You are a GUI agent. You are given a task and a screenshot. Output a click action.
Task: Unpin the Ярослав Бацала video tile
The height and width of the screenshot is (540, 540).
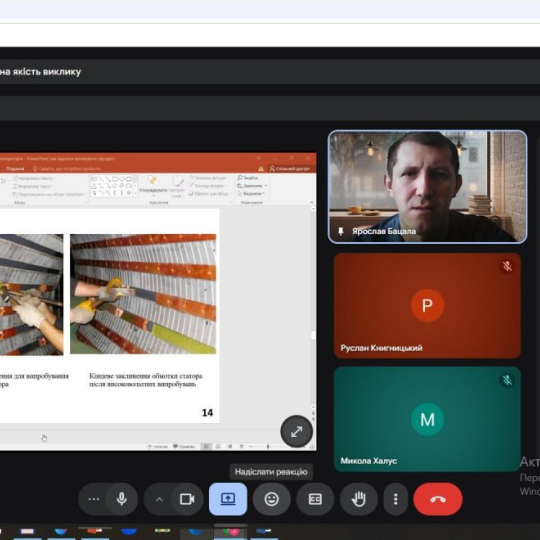[341, 231]
